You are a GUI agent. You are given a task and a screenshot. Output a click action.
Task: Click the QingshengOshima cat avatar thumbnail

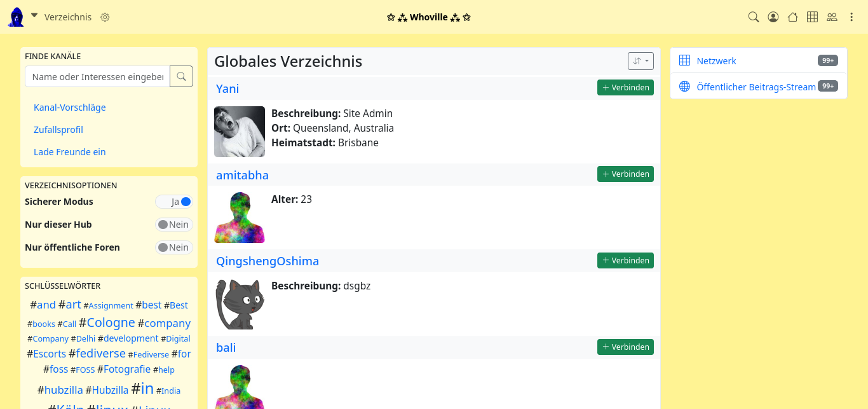[x=240, y=304]
